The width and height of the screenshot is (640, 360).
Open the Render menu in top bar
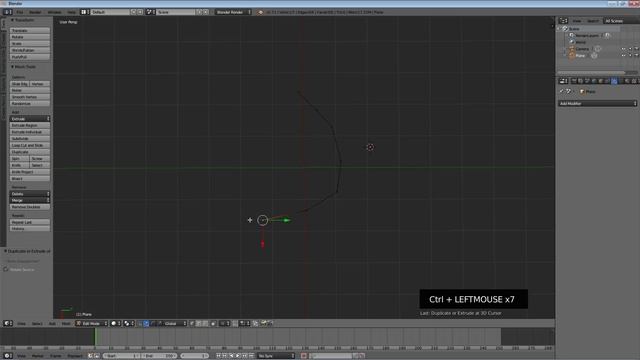tap(35, 12)
